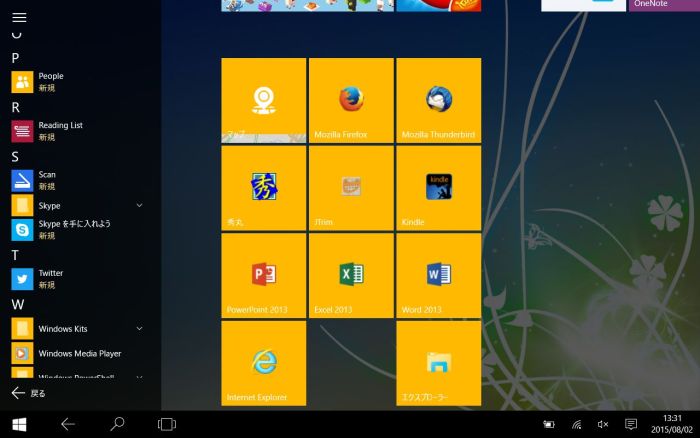700x438 pixels.
Task: Open the JTrim tile
Action: 351,188
